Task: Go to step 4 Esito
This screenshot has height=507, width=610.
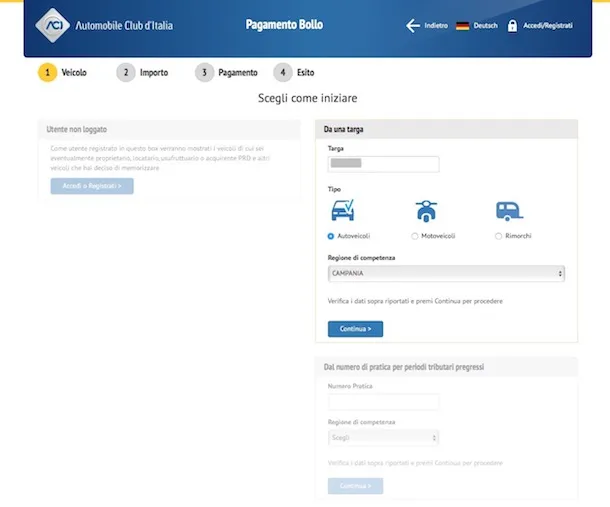Action: (294, 72)
